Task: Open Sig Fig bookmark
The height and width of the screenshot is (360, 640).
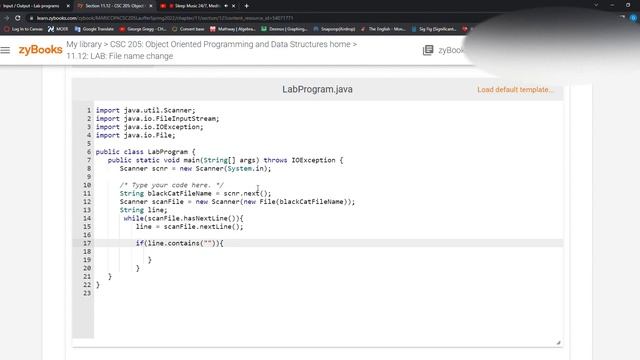Action: [434, 29]
